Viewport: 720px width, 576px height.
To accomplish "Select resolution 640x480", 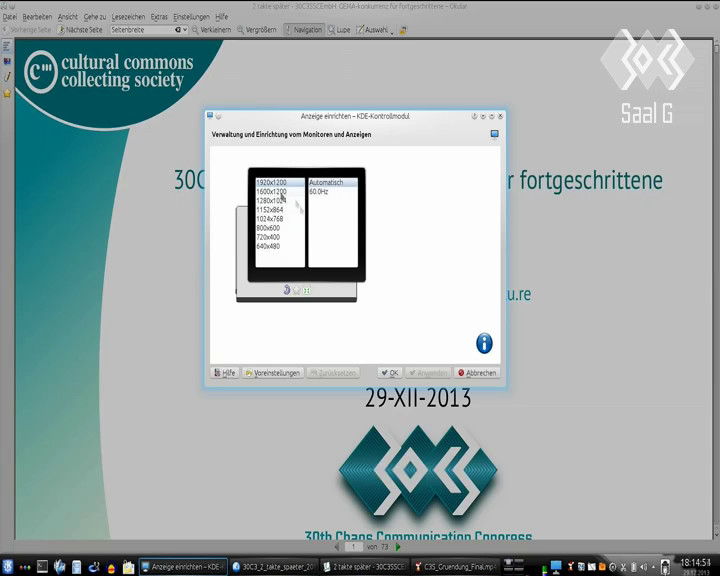I will pos(280,247).
